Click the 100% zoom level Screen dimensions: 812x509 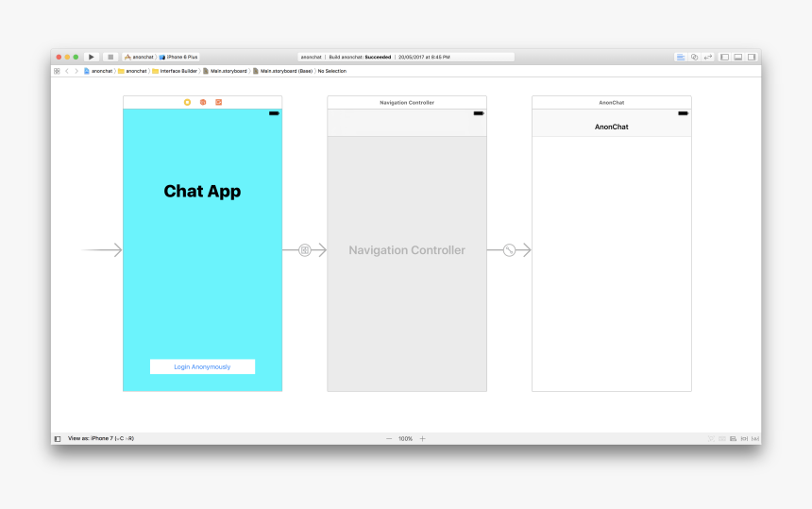(x=405, y=438)
